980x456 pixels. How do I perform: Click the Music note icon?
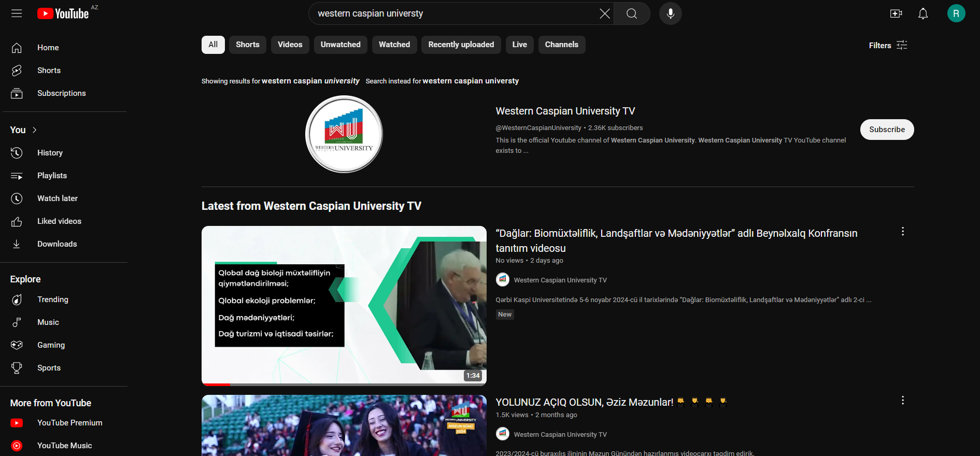pos(17,322)
